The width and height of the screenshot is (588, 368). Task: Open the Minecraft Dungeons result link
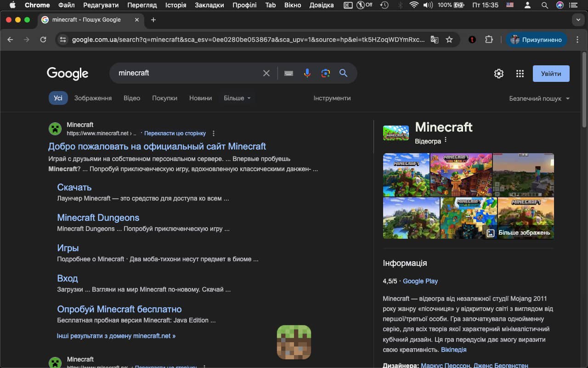98,218
